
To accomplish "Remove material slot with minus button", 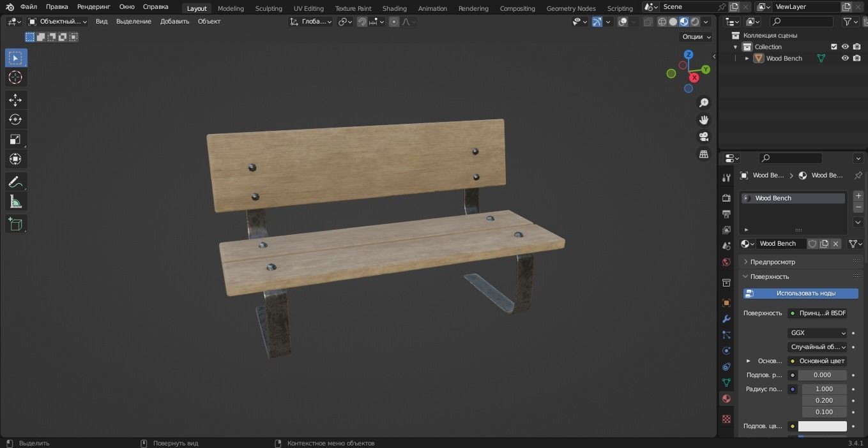I will pos(858,207).
